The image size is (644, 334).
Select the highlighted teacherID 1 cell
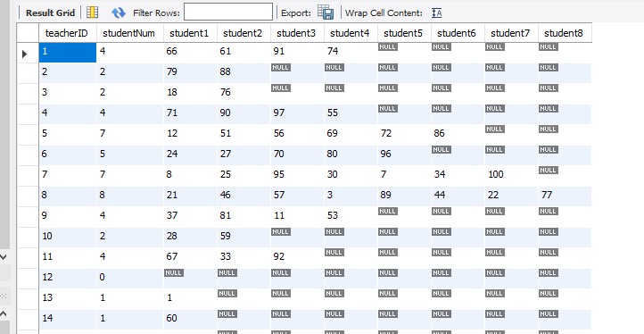68,53
